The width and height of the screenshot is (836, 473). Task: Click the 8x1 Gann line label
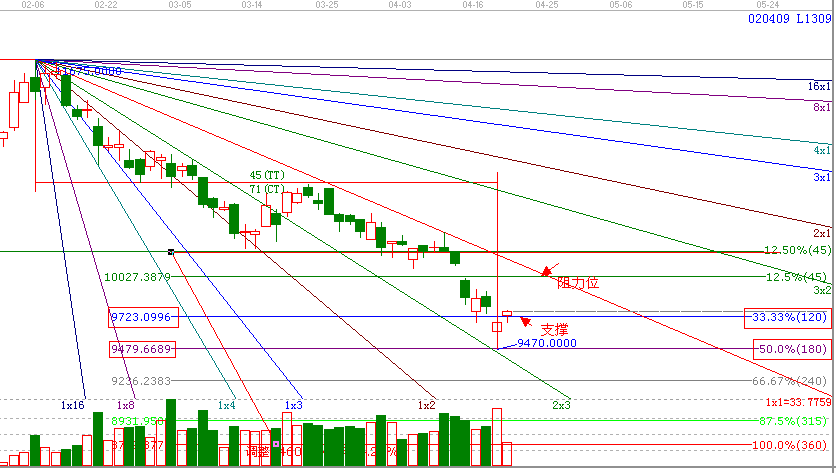(x=822, y=107)
